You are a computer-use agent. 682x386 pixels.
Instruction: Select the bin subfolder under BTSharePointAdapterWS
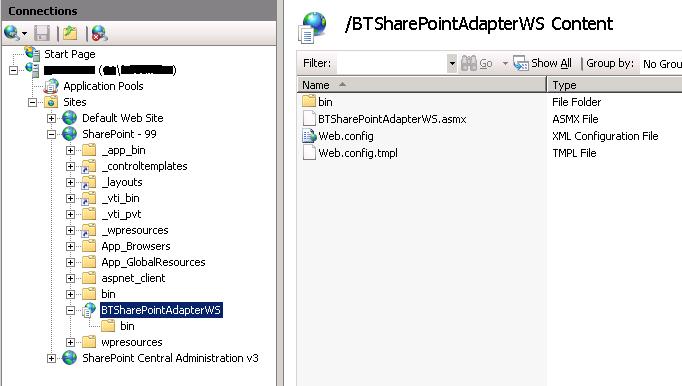tap(127, 326)
